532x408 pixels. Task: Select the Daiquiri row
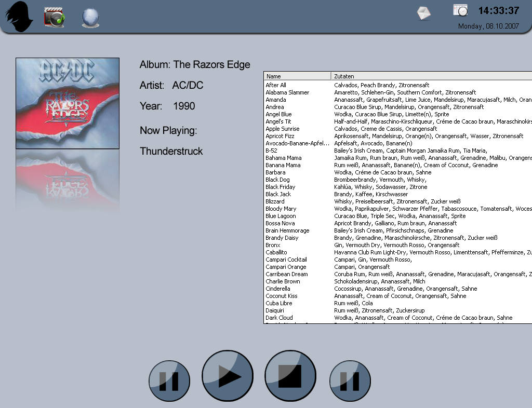[398, 311]
